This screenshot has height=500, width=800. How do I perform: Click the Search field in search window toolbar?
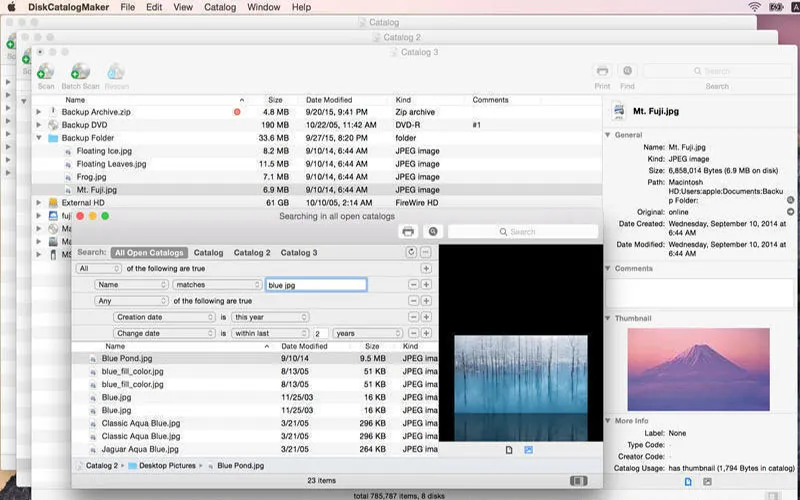tap(523, 232)
